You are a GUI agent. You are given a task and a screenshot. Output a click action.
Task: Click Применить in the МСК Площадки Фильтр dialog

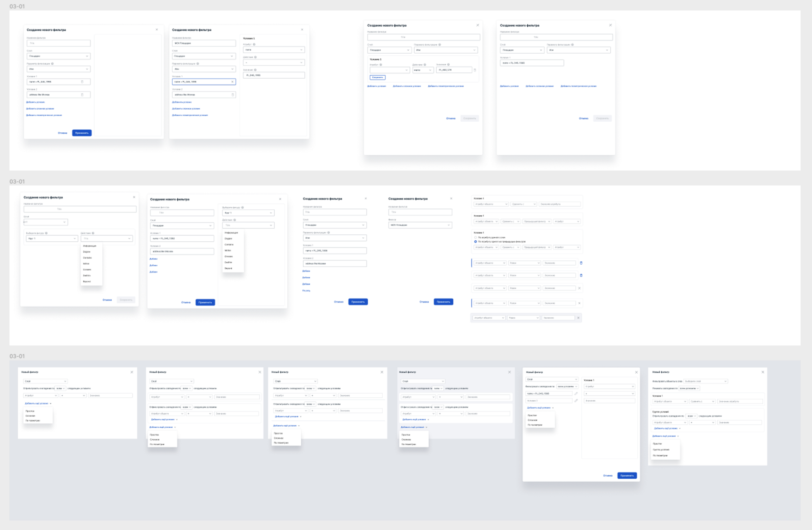[443, 302]
